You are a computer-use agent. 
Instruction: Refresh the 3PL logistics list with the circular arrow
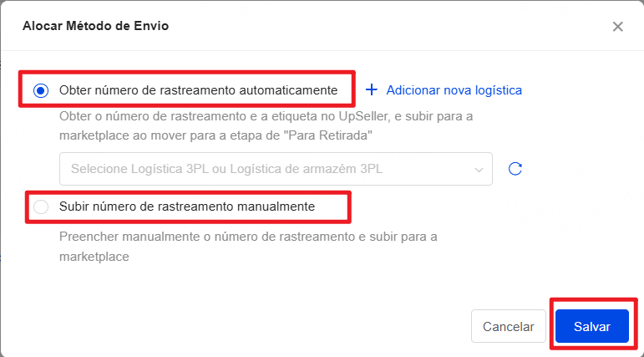click(x=515, y=169)
